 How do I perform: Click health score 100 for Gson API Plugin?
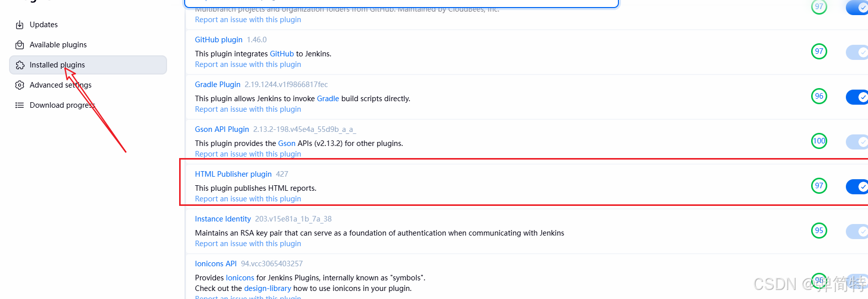tap(819, 141)
